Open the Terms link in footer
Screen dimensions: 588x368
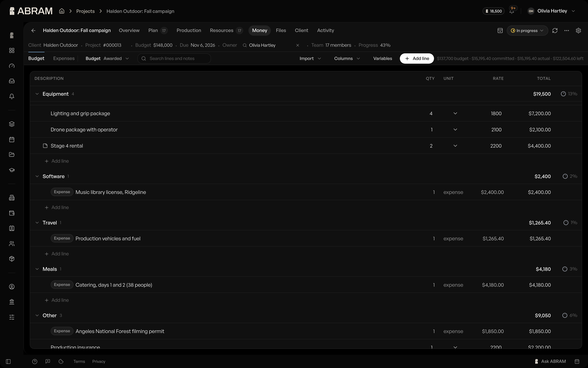[79, 361]
